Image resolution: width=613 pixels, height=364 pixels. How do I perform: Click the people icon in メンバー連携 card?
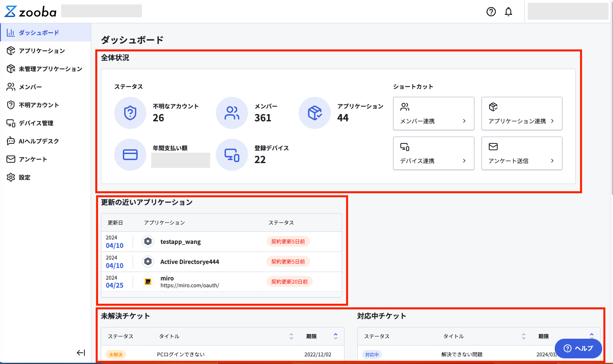click(405, 107)
